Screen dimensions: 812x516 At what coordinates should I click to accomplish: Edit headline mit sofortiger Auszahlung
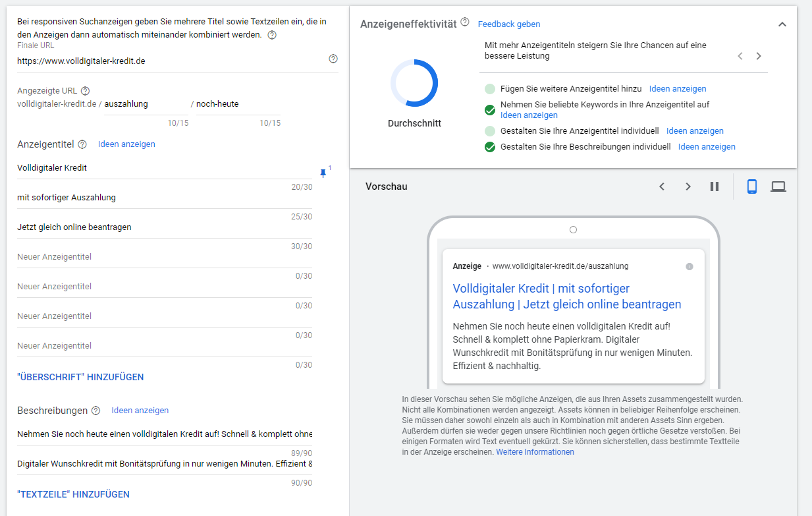tap(165, 198)
